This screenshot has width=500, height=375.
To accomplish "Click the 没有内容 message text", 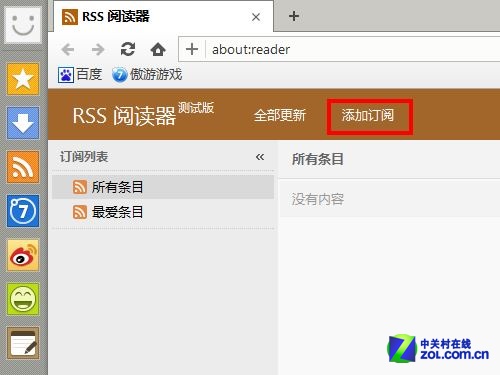I will (318, 199).
